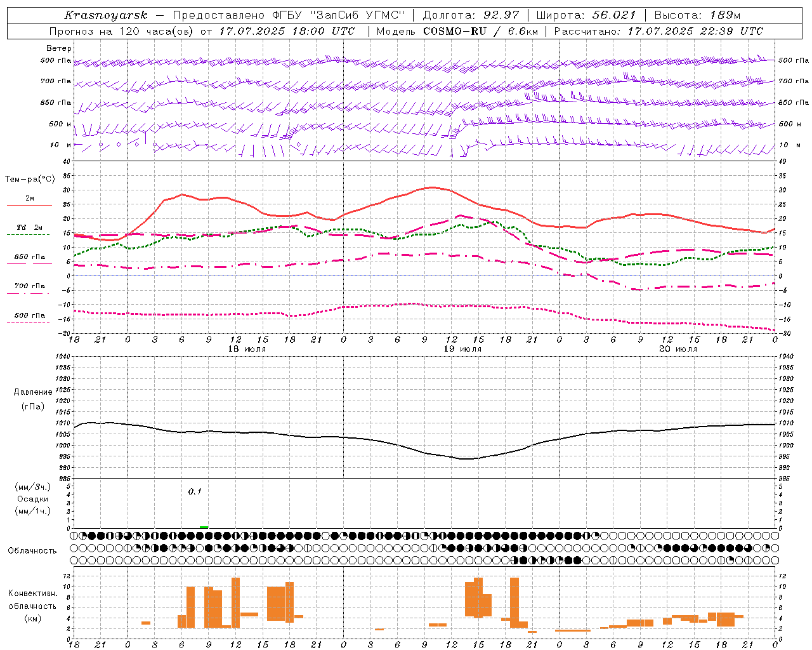This screenshot has width=812, height=650.
Task: Click the solid red 2м legend entry
Action: pos(30,201)
